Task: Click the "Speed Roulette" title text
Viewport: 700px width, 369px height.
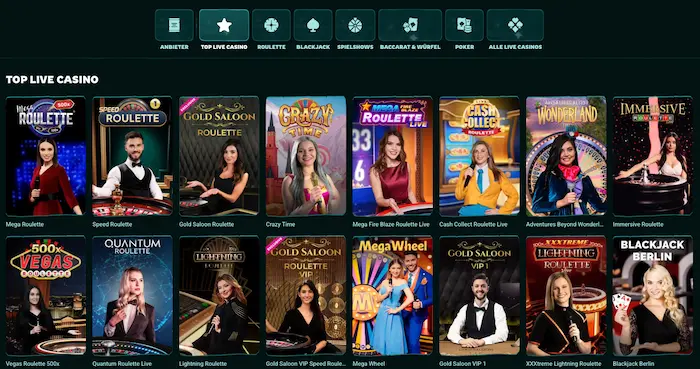Action: [x=112, y=224]
